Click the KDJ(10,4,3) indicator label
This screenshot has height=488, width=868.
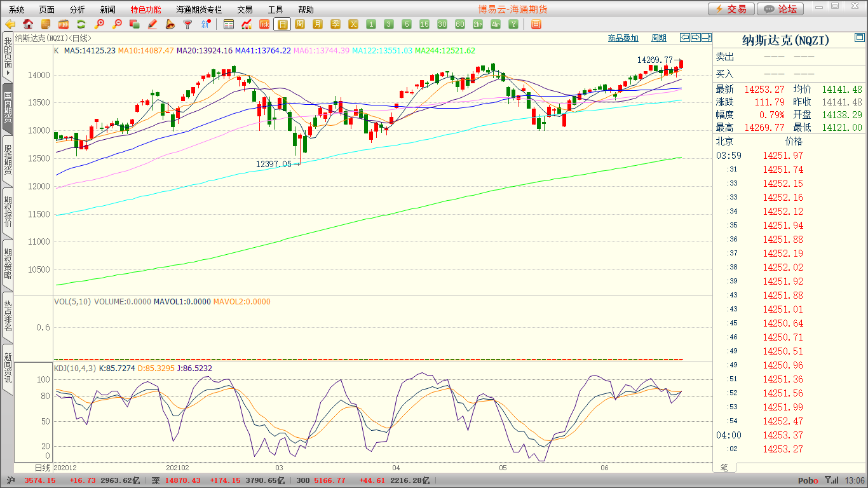click(x=76, y=369)
